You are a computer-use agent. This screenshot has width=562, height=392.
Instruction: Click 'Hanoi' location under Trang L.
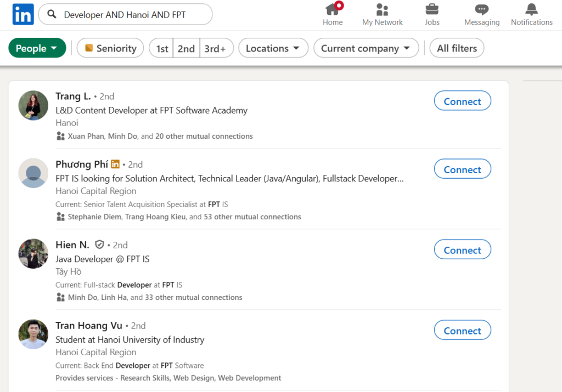tap(66, 123)
